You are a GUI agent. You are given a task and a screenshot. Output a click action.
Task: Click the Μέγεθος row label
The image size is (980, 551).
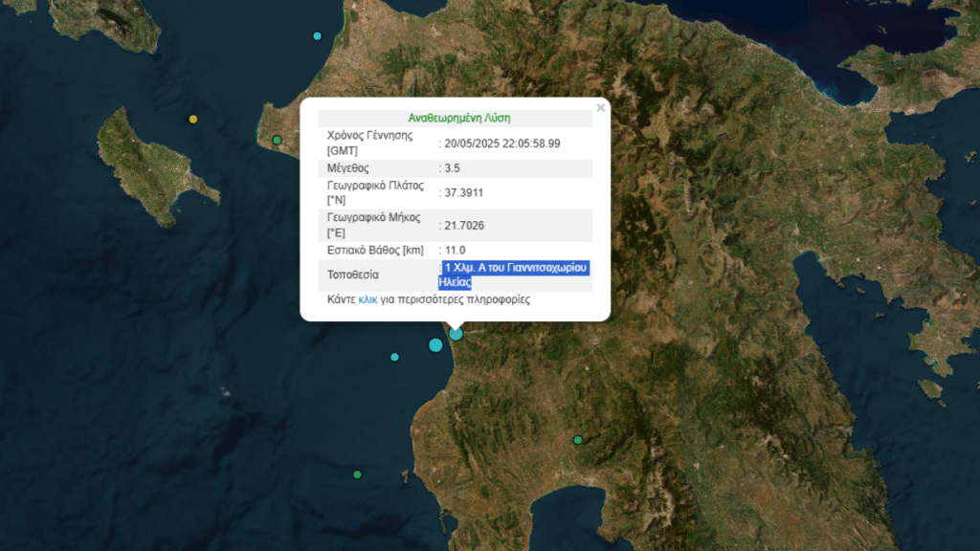tap(347, 168)
